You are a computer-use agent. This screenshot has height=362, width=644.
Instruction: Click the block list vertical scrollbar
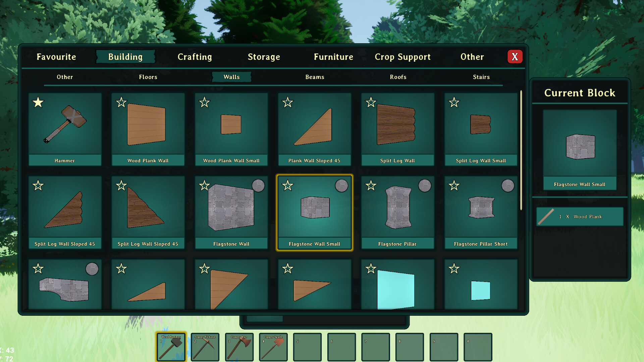[x=521, y=151]
